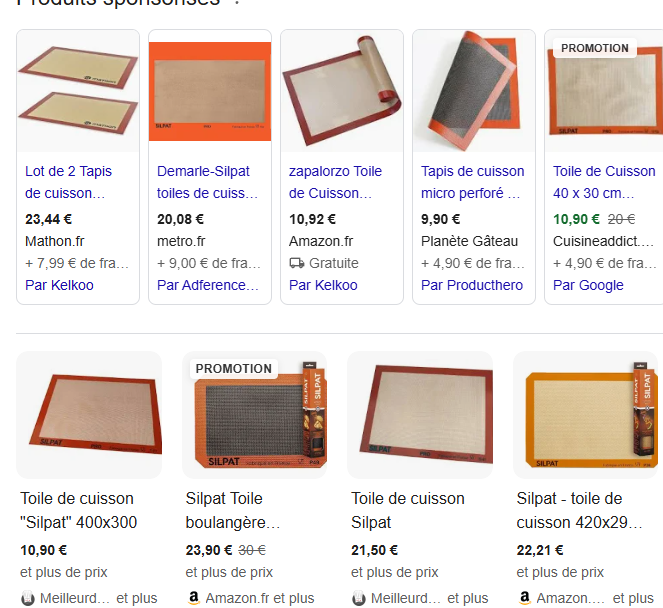Viewport: 663px width, 608px height.
Task: Open the Toile de Cuisson 40 x 30 cm link
Action: coord(604,182)
